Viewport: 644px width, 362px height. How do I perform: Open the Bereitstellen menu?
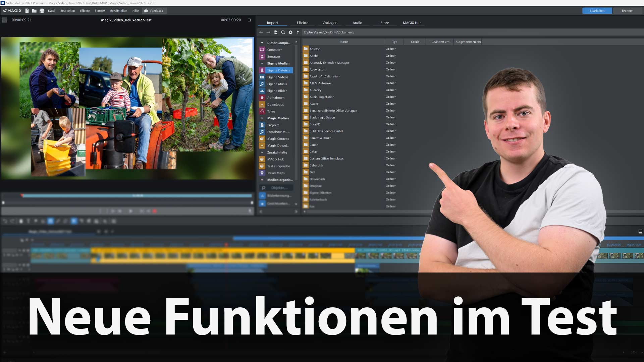pyautogui.click(x=119, y=11)
